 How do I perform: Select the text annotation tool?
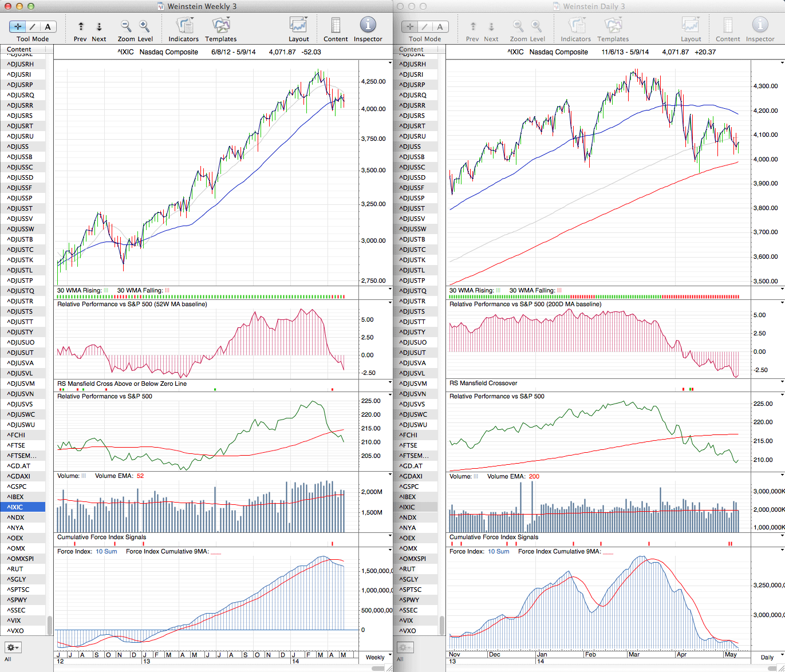coord(48,26)
